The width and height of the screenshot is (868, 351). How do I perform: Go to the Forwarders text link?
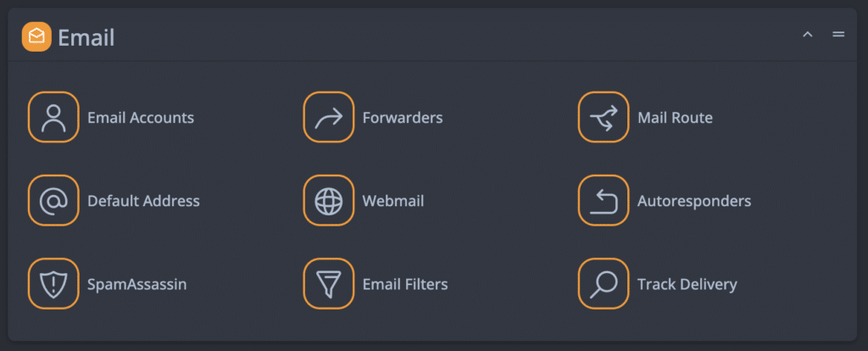403,118
